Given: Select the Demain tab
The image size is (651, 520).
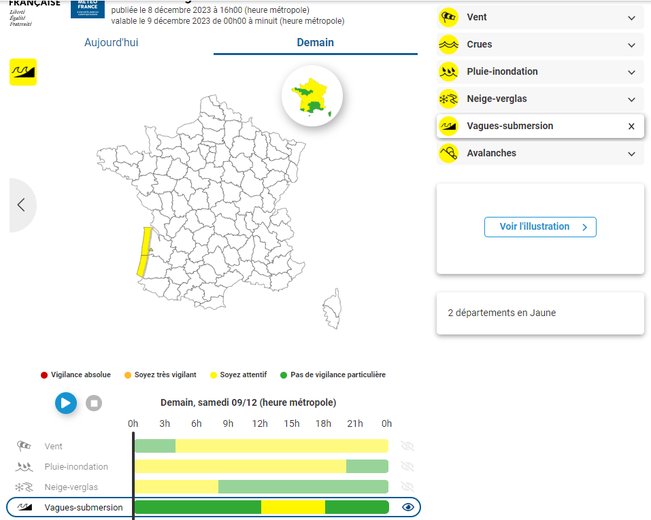Looking at the screenshot, I should [315, 43].
